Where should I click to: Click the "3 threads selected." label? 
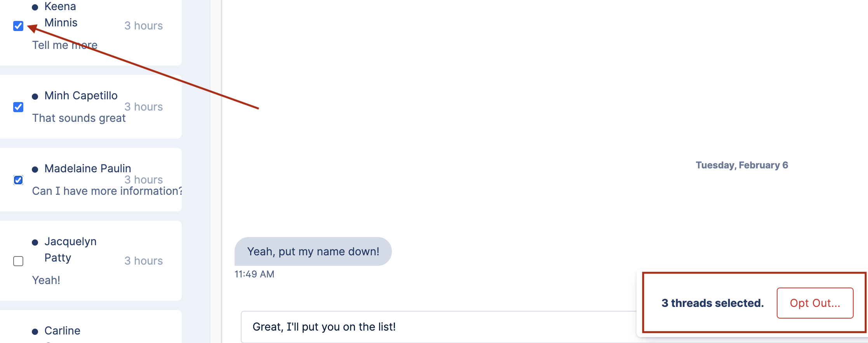coord(712,303)
